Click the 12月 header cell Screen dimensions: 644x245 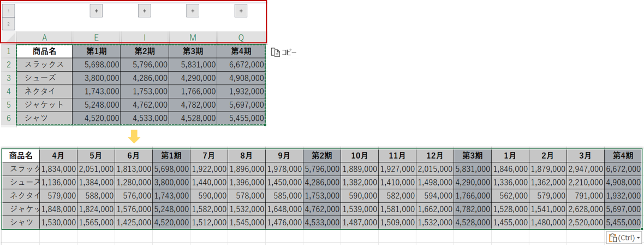coord(434,156)
